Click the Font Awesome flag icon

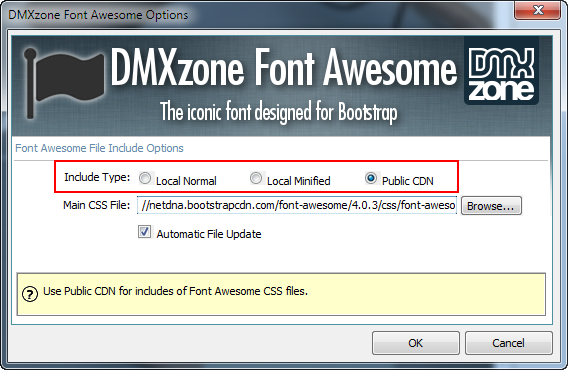point(63,83)
